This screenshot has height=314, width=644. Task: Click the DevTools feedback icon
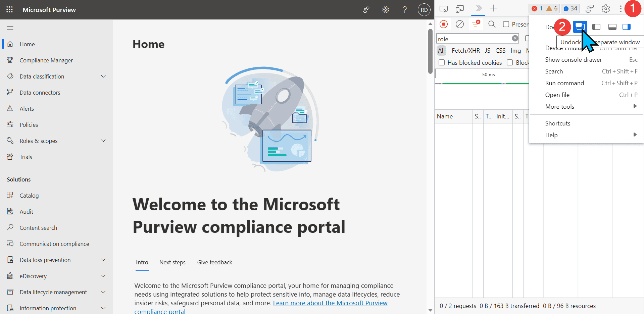click(590, 9)
